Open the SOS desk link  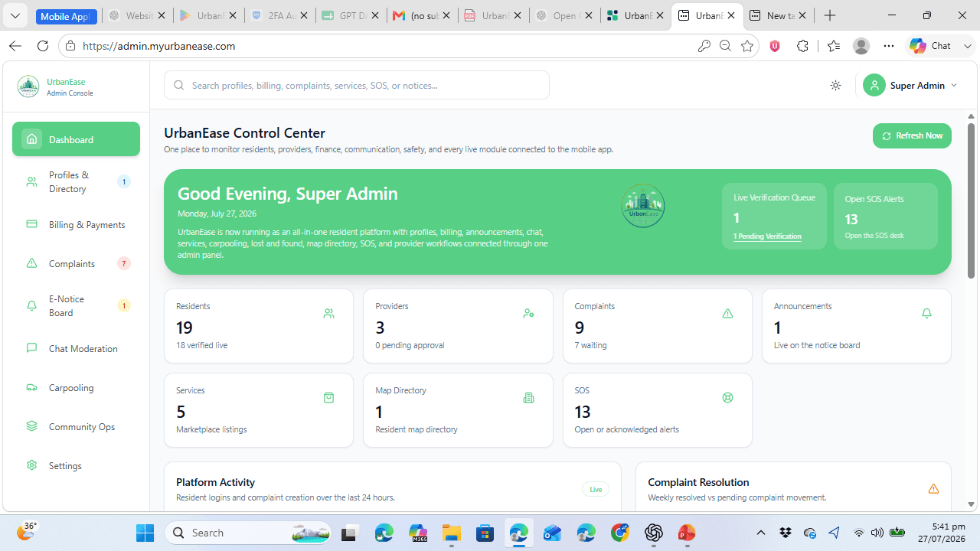[874, 236]
